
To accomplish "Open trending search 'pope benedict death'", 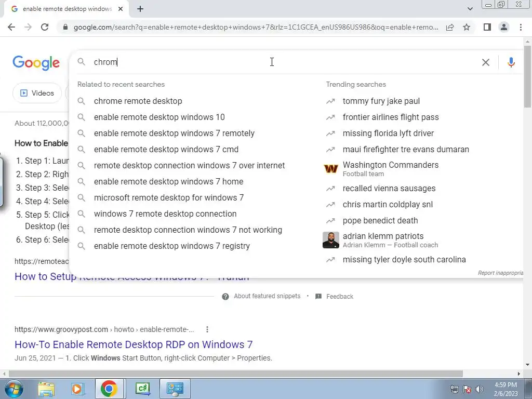I will pyautogui.click(x=380, y=220).
